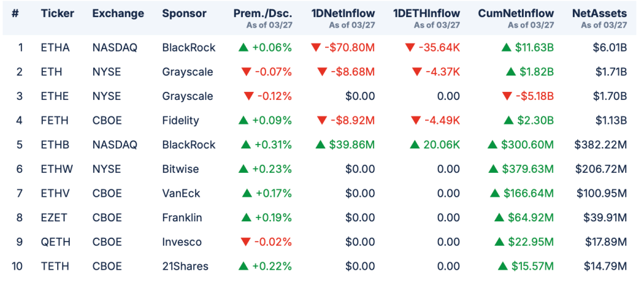Open the ETHA ticker link
Screen dimensions: 644x288
55,48
